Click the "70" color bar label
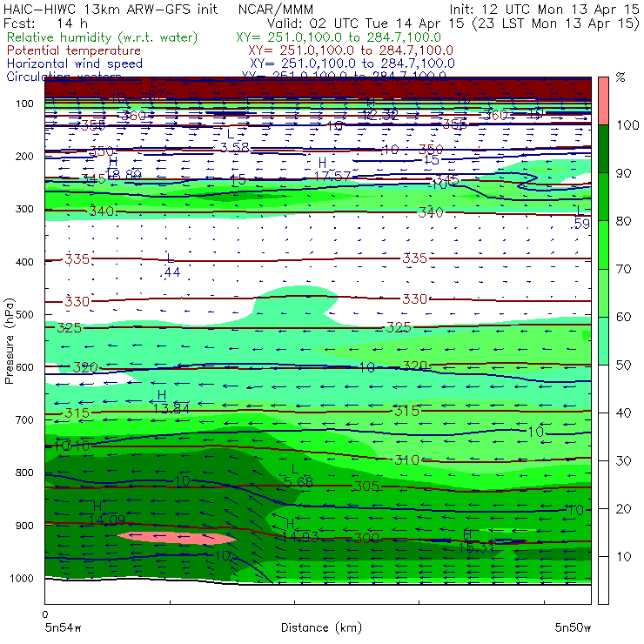This screenshot has width=644, height=644. tap(623, 269)
